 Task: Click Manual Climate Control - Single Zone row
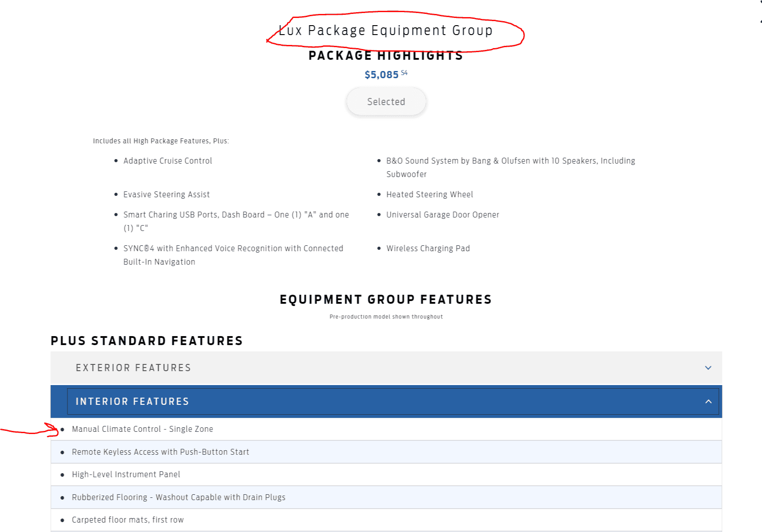[386, 429]
